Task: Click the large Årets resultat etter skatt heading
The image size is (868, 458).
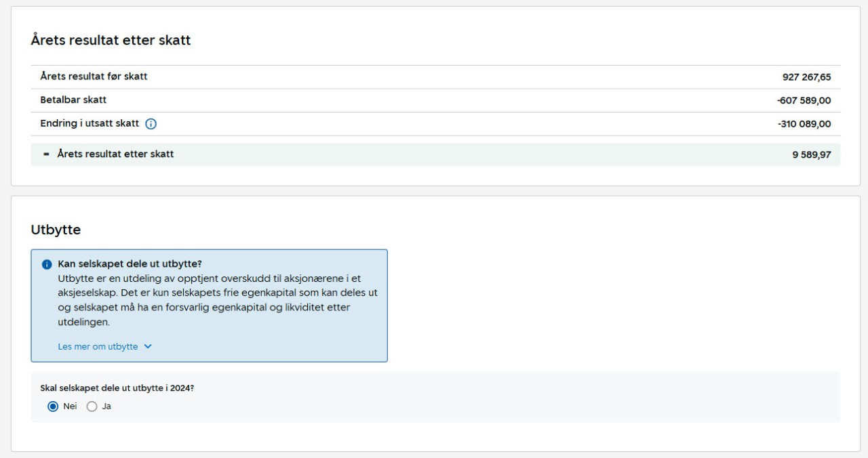Action: pyautogui.click(x=111, y=41)
